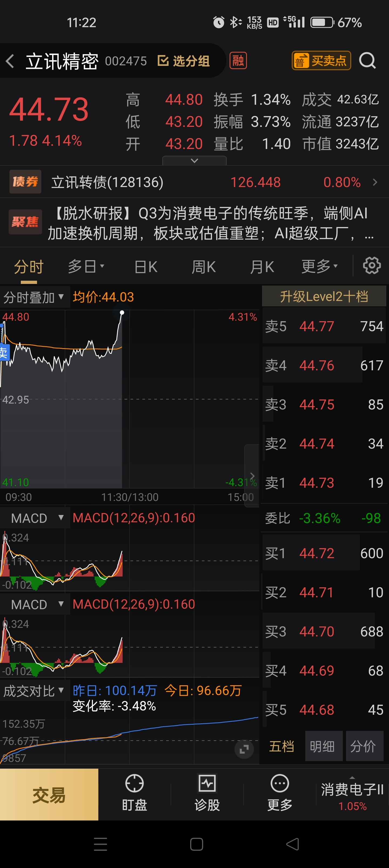This screenshot has width=389, height=868.
Task: Switch to the 分时 chart tab
Action: coord(29,267)
